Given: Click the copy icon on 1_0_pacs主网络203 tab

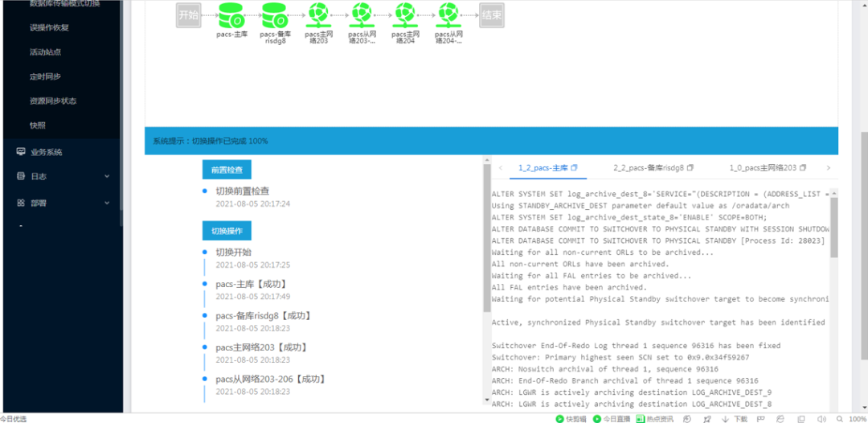Looking at the screenshot, I should tap(803, 168).
